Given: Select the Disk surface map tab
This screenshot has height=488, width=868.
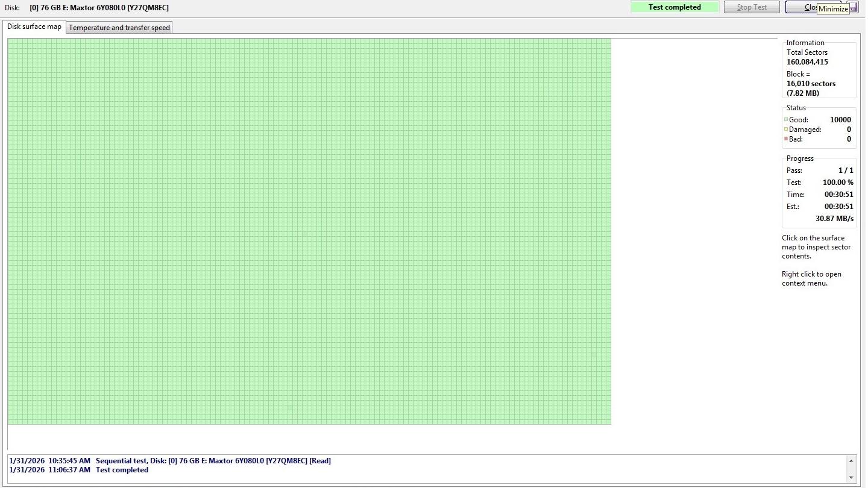Looking at the screenshot, I should click(34, 27).
